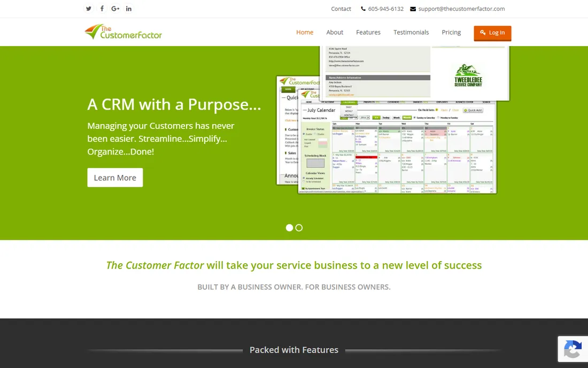Click the reCAPTCHA badge icon
The image size is (588, 368).
572,349
